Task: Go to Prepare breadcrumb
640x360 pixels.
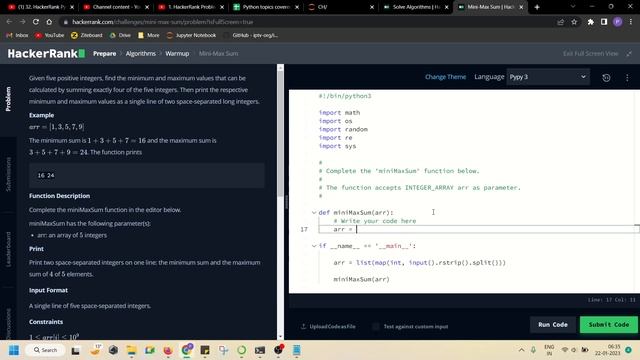Action: tap(104, 53)
